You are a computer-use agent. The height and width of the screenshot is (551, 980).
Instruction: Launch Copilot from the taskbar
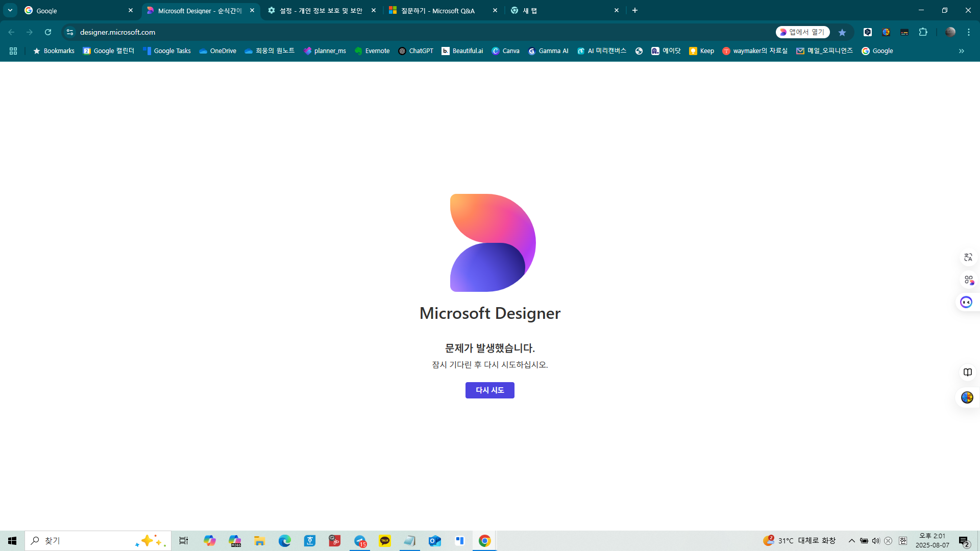(x=209, y=541)
